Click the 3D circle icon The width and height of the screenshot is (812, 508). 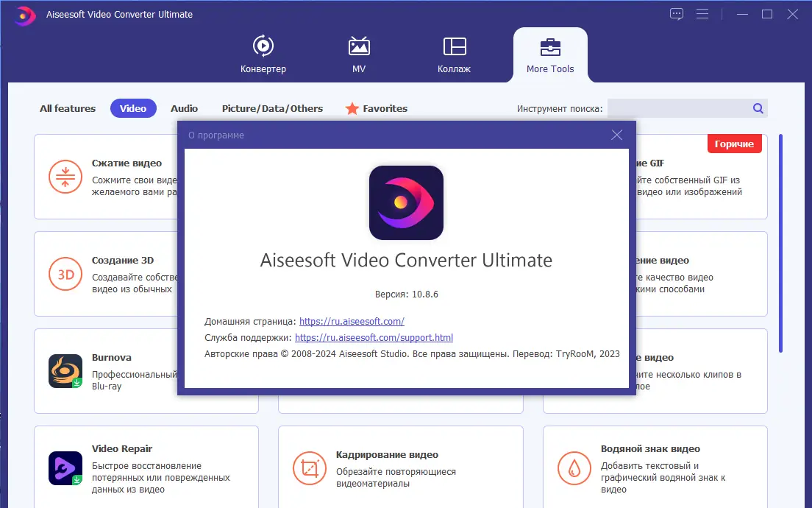(65, 274)
